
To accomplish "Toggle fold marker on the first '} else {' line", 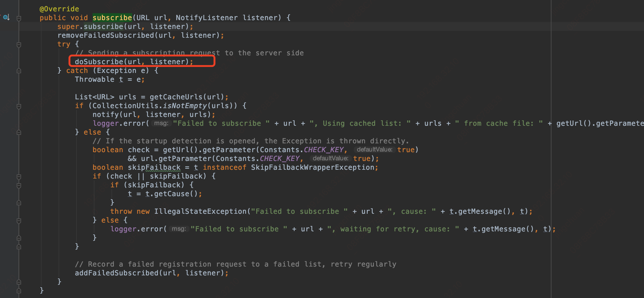I will click(19, 132).
